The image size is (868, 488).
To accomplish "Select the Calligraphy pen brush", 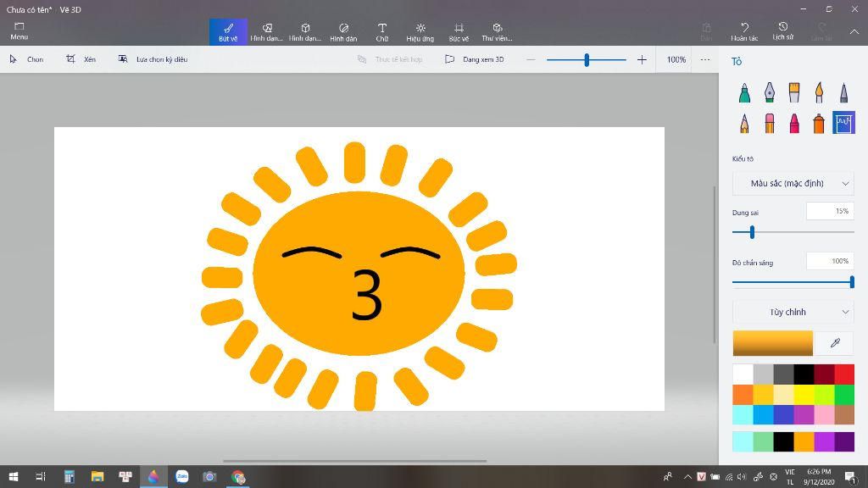I will coord(770,92).
